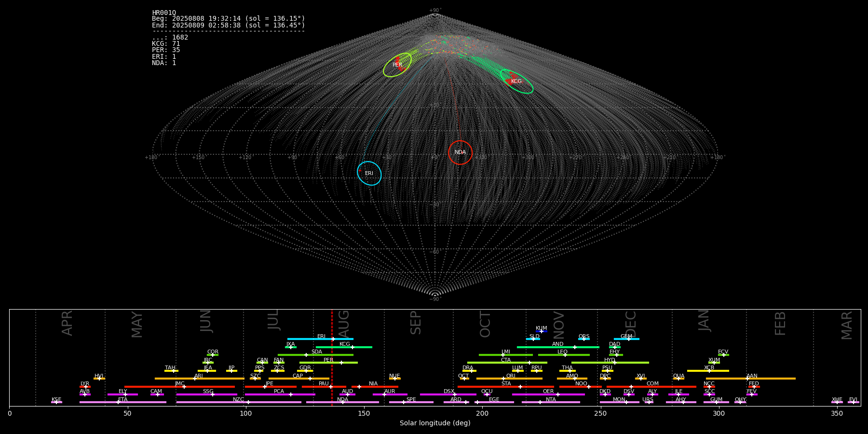Click the CAP shower bar in timeline

point(299,379)
